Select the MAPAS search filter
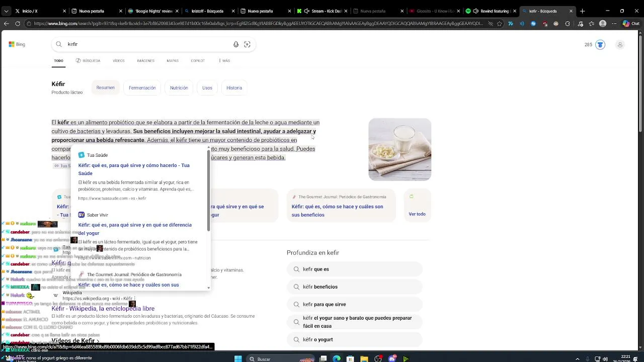644x362 pixels. point(173,61)
